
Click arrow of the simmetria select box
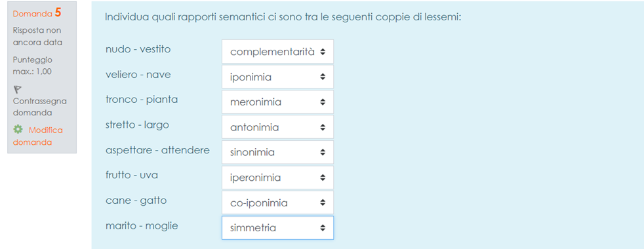point(323,227)
